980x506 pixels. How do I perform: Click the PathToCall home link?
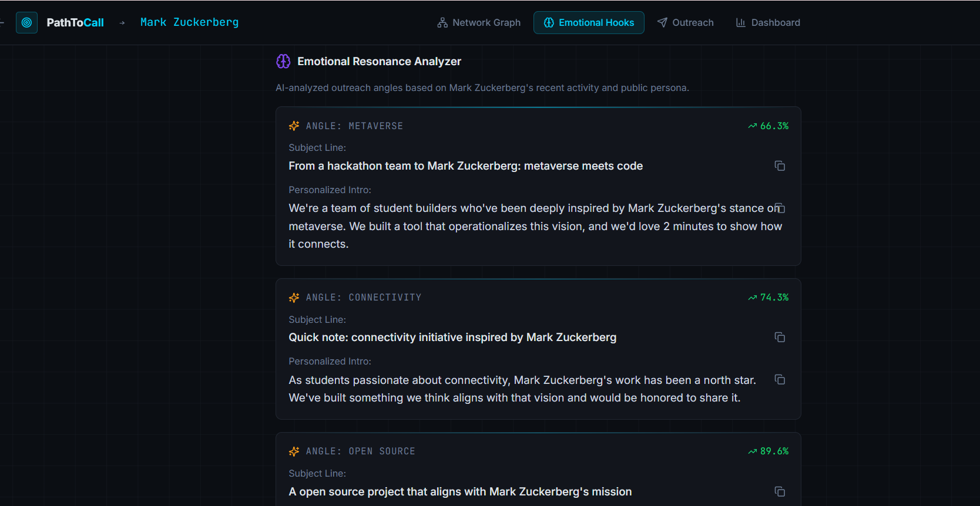[75, 23]
